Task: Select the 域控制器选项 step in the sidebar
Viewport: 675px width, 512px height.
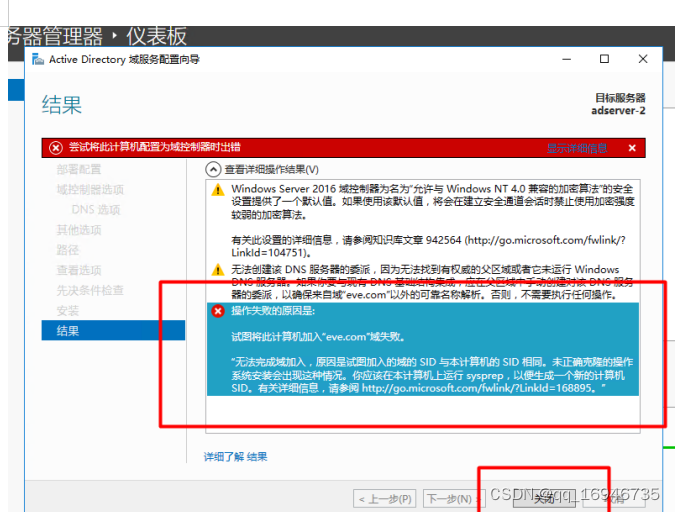Action: click(x=90, y=189)
